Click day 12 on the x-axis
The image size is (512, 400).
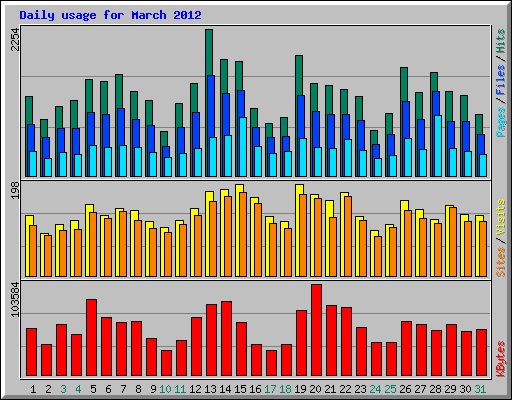195,389
